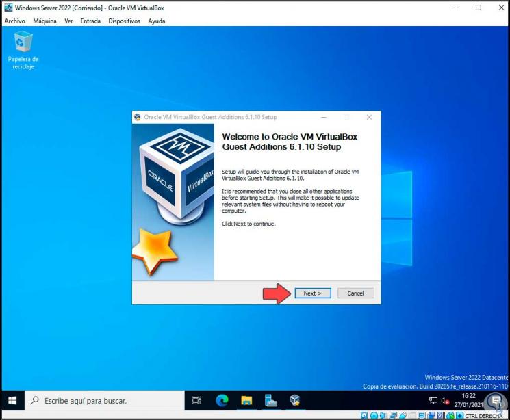510x420 pixels.
Task: Click the taskbar search box
Action: (x=105, y=400)
